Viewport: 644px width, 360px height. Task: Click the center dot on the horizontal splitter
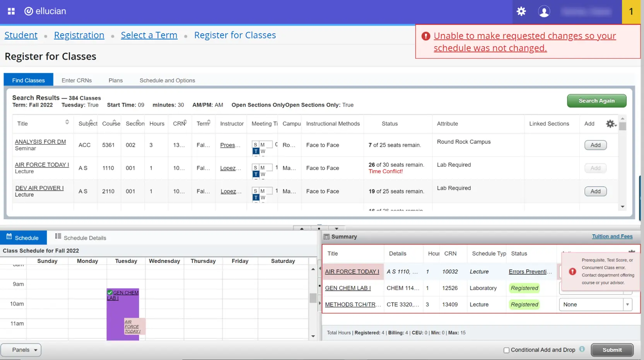point(319,229)
